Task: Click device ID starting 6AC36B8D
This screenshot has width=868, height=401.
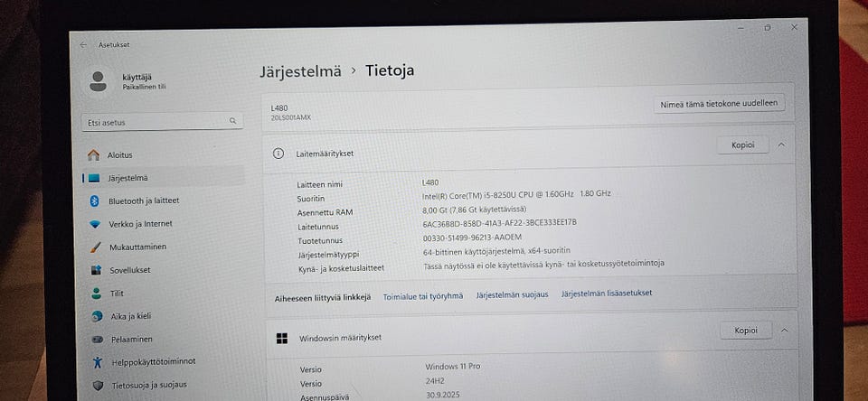Action: 500,222
